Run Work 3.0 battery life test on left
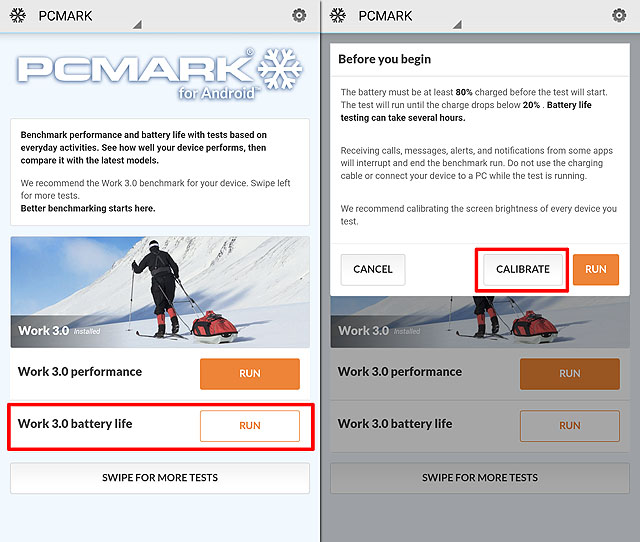This screenshot has width=640, height=542. [x=250, y=426]
